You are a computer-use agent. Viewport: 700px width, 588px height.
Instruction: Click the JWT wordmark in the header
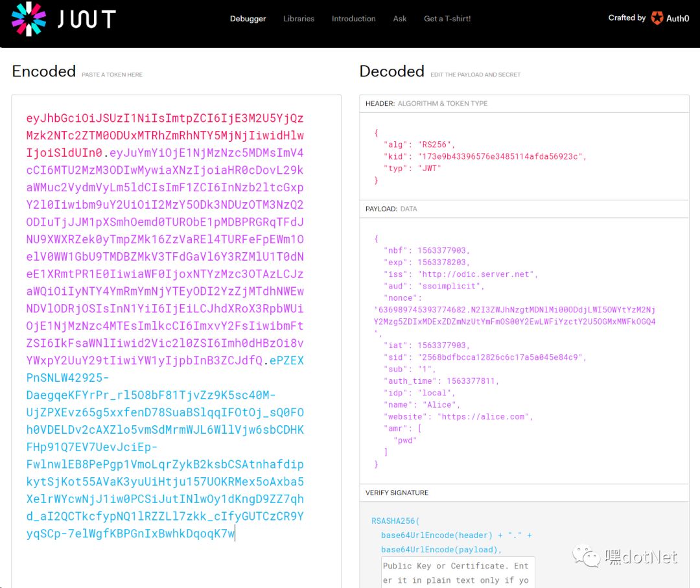[87, 19]
